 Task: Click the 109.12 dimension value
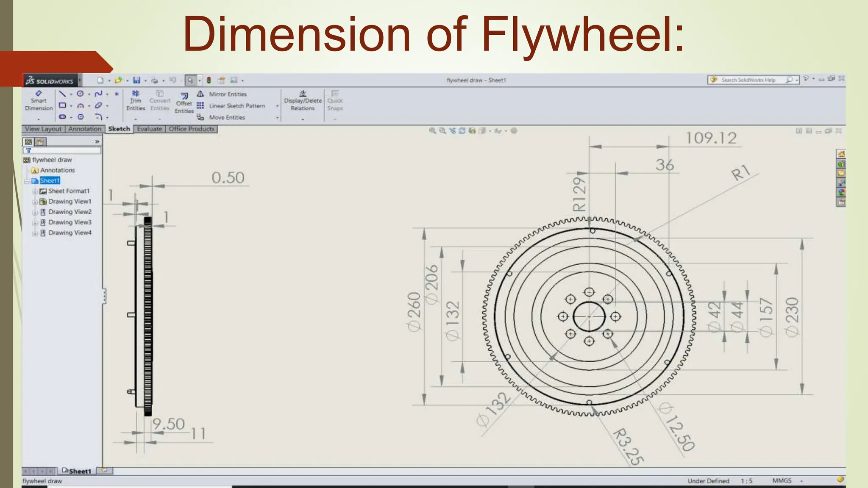(712, 138)
